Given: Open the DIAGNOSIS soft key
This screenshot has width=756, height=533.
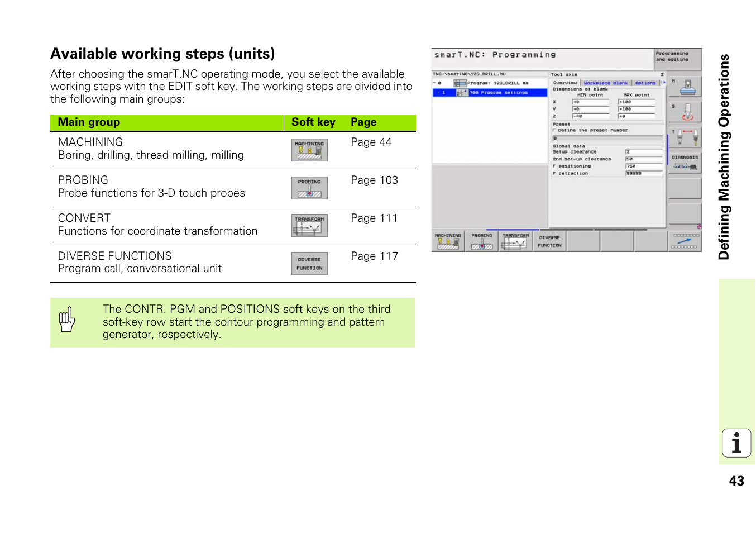Looking at the screenshot, I should coord(685,162).
